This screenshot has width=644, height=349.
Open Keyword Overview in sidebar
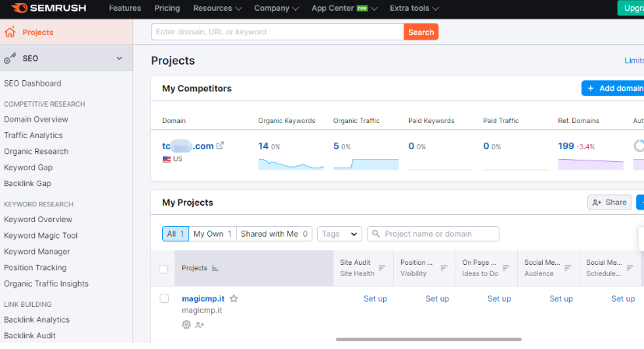coord(38,220)
